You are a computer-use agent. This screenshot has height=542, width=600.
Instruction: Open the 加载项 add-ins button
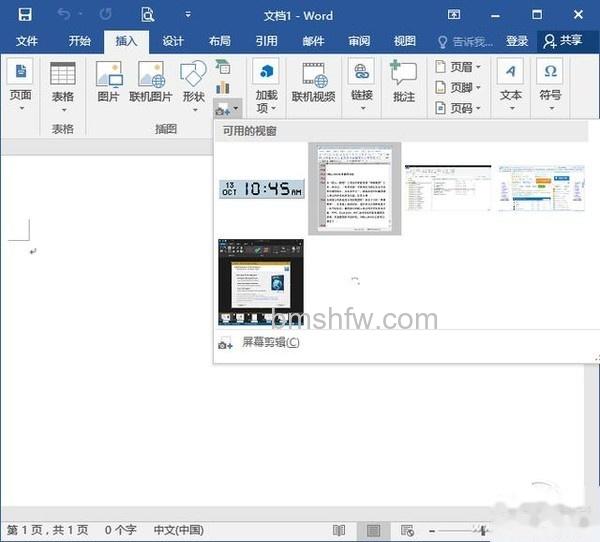(266, 86)
